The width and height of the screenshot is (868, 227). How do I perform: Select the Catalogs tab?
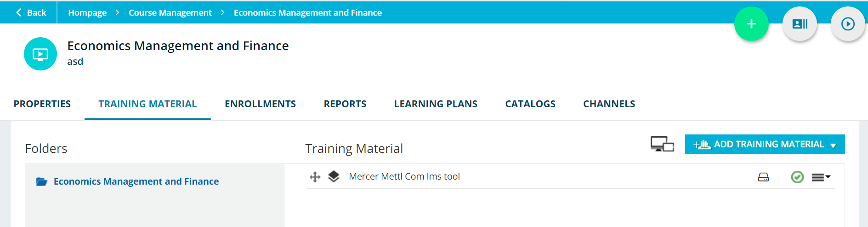point(530,104)
